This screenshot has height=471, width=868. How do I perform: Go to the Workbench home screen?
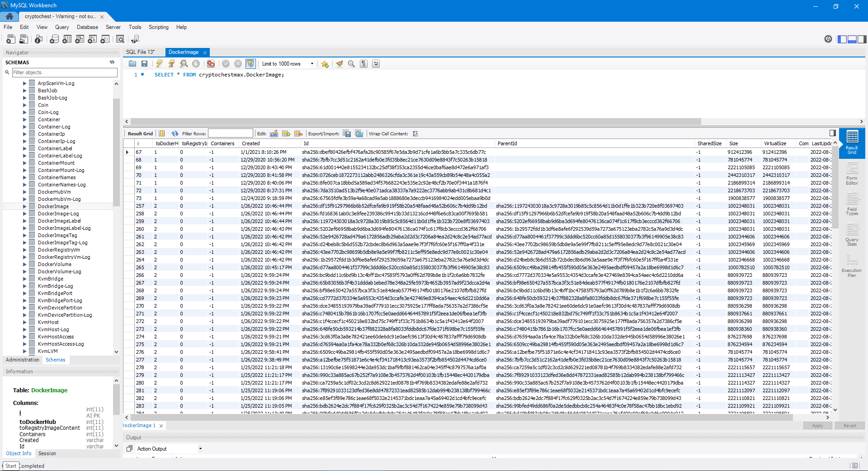pos(9,16)
